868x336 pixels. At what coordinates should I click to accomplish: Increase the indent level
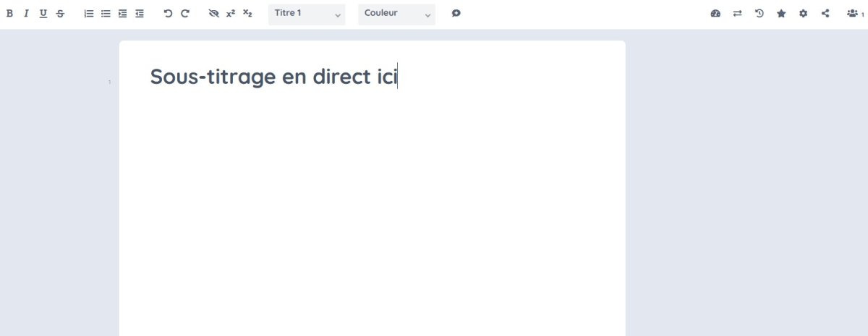(122, 14)
